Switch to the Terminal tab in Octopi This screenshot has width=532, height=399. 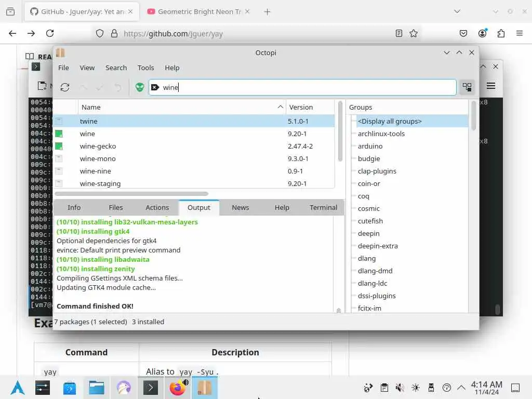coord(323,208)
